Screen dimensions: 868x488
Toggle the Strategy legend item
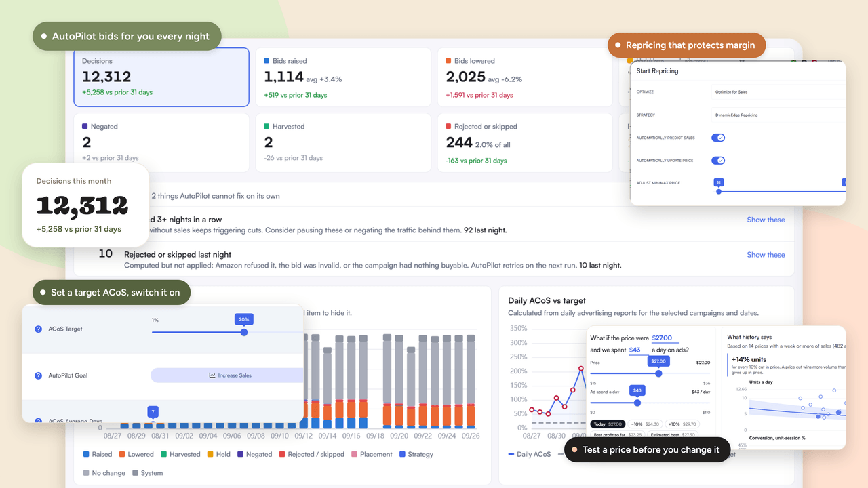click(x=416, y=455)
